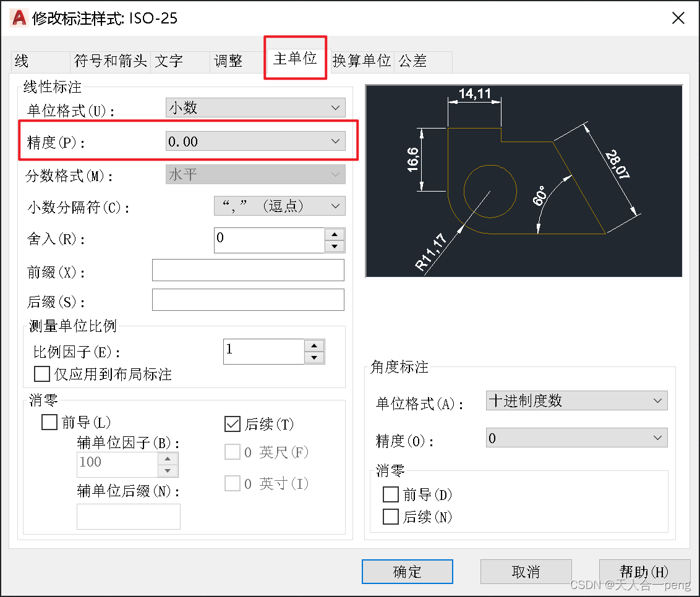Click the 前缀(X) text field

click(x=248, y=270)
